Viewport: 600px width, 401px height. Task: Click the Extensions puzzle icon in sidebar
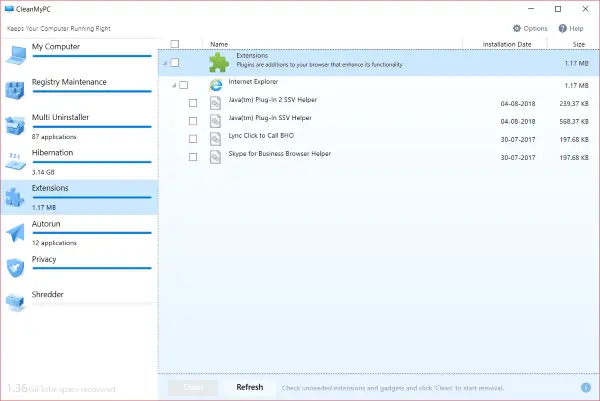[15, 197]
